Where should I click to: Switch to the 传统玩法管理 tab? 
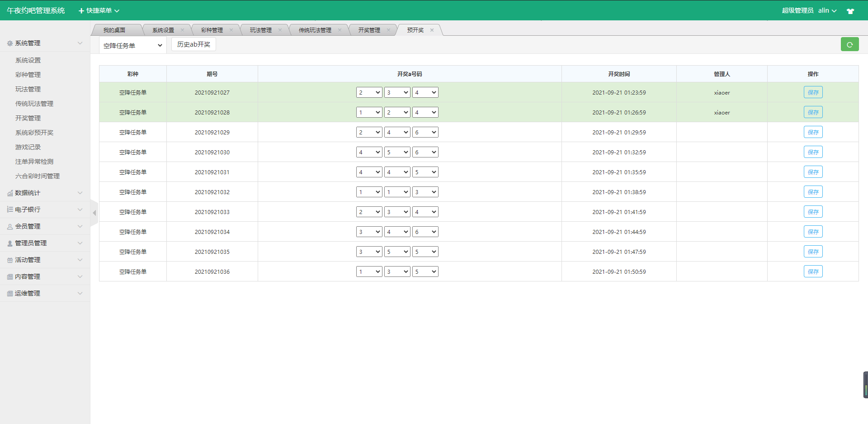click(x=315, y=30)
